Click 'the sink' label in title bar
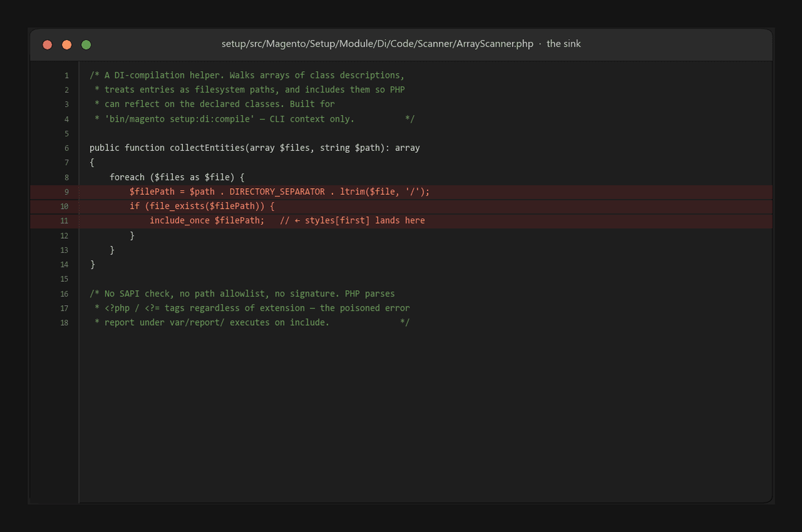The image size is (802, 532). click(x=563, y=44)
